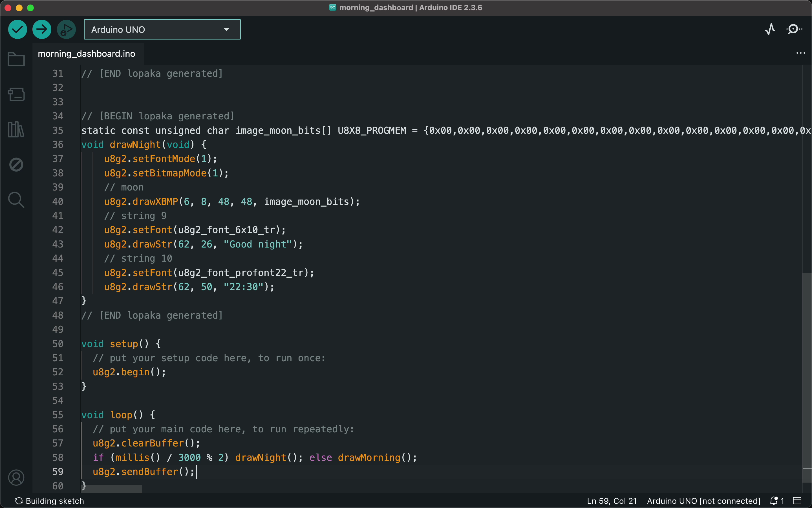
Task: Click u8g2.clearBuffer() on line 57
Action: coord(146,443)
